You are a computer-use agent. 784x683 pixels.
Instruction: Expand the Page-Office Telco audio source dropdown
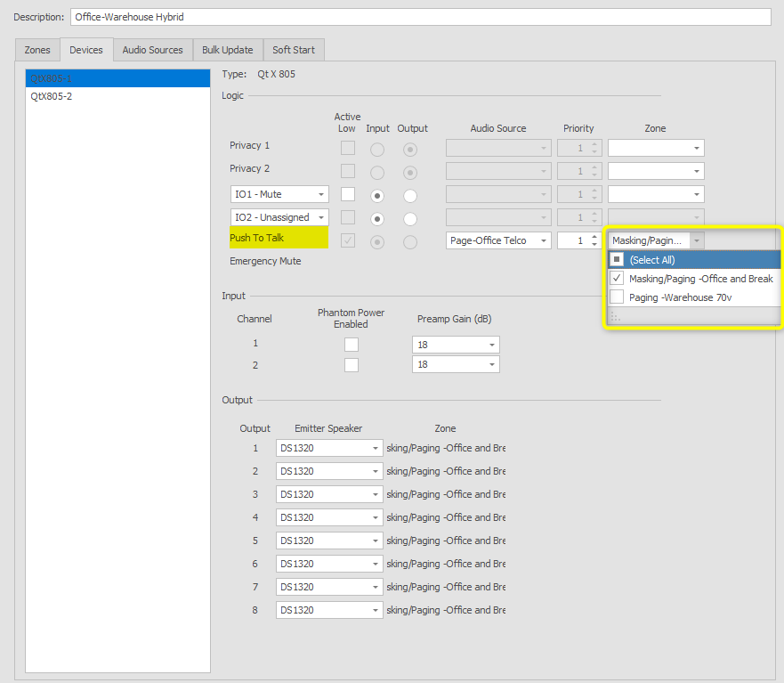543,240
